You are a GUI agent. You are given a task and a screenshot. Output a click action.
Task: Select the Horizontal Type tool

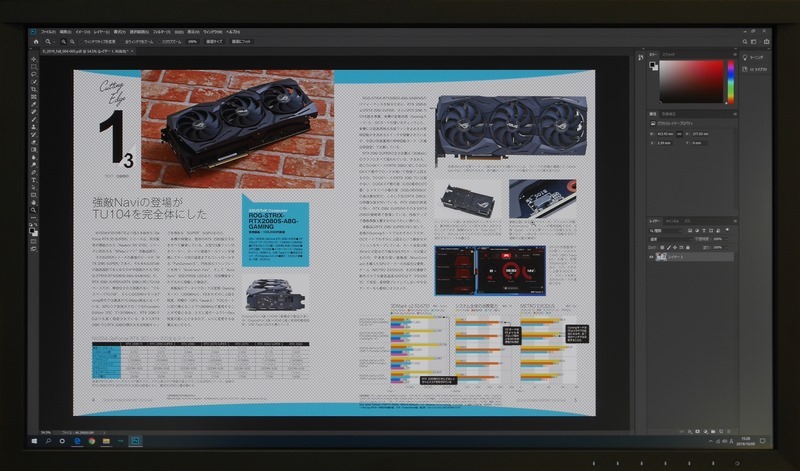tap(34, 180)
